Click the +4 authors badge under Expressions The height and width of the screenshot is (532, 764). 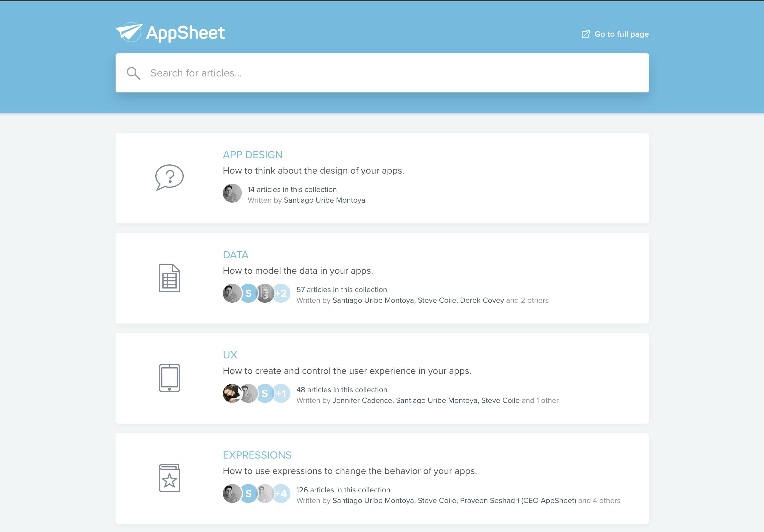pos(281,493)
